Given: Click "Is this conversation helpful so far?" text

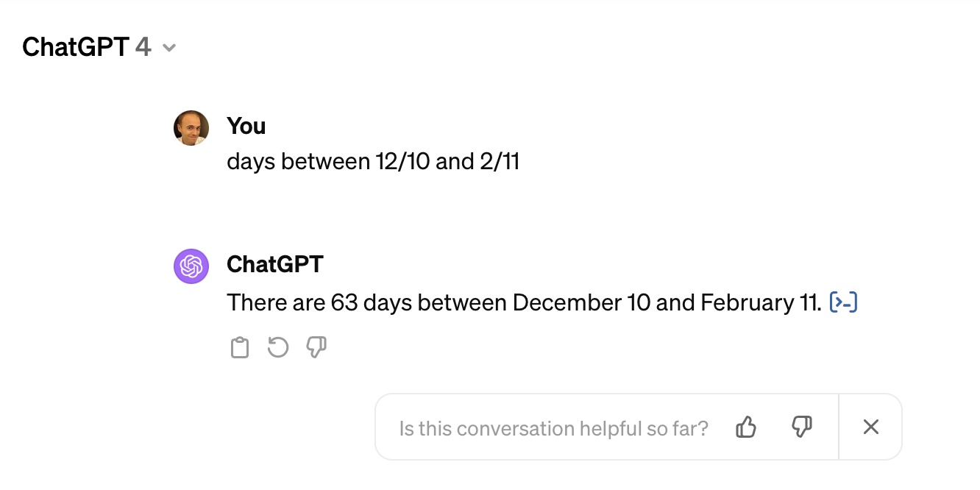Looking at the screenshot, I should [x=553, y=428].
